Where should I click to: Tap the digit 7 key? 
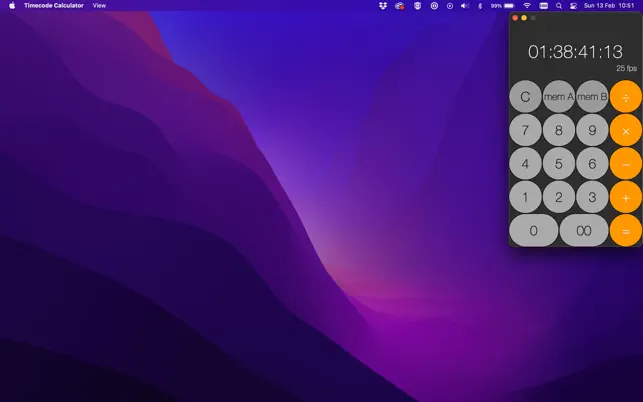pyautogui.click(x=525, y=130)
